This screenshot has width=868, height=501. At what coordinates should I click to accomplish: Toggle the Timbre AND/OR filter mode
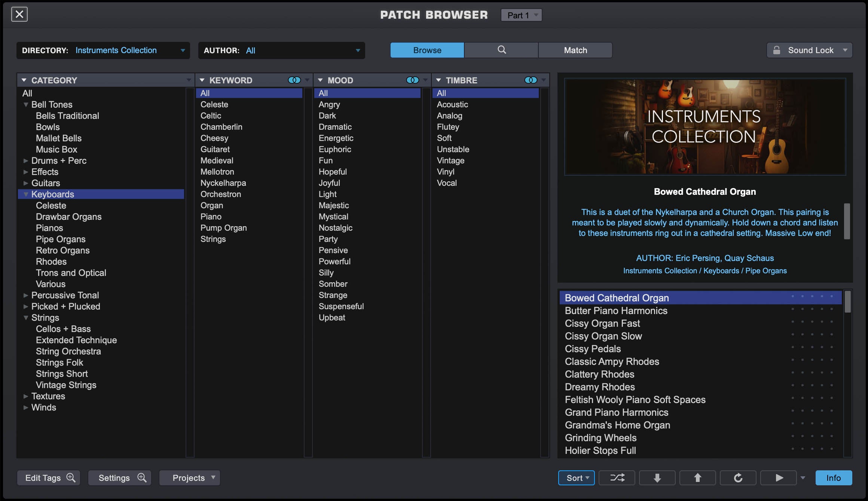click(531, 80)
